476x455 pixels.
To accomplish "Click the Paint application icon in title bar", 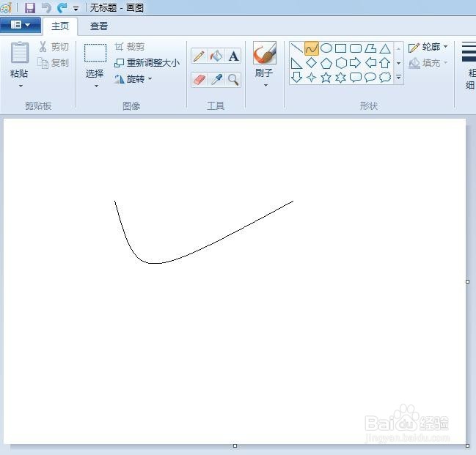I will coord(5,8).
